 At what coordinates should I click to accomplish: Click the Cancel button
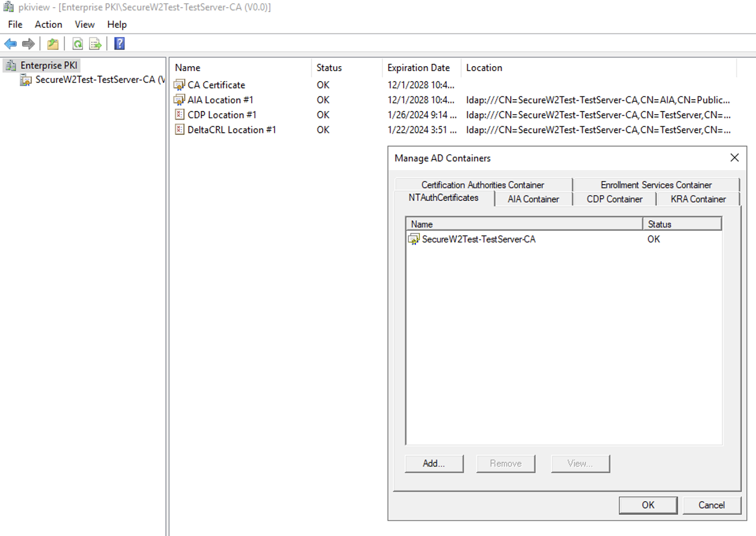712,505
